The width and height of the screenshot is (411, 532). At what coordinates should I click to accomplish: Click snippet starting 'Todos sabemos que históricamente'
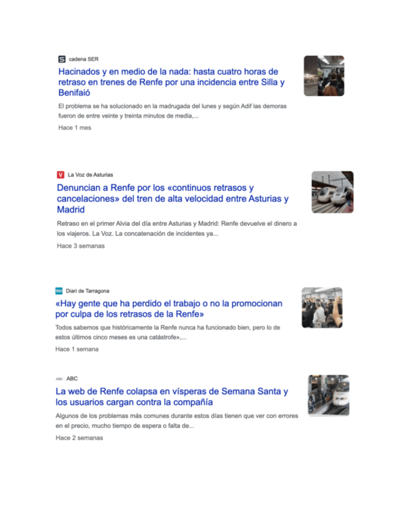pos(168,332)
